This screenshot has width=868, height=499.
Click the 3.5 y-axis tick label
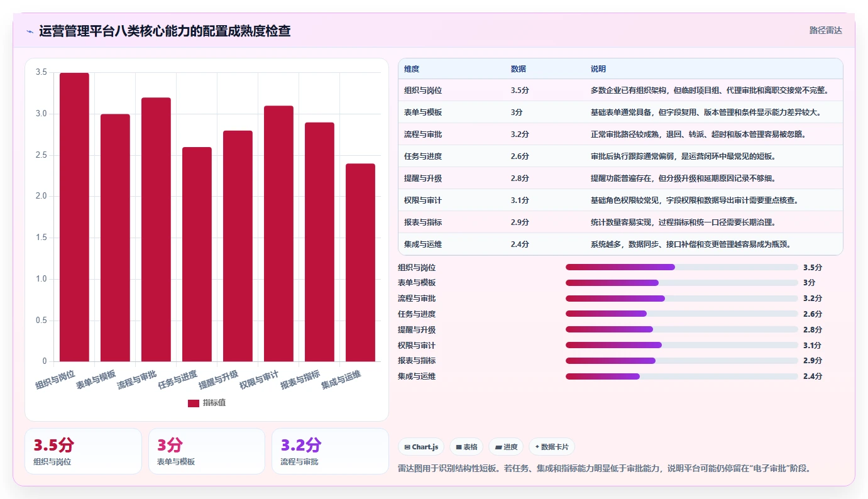pos(41,73)
